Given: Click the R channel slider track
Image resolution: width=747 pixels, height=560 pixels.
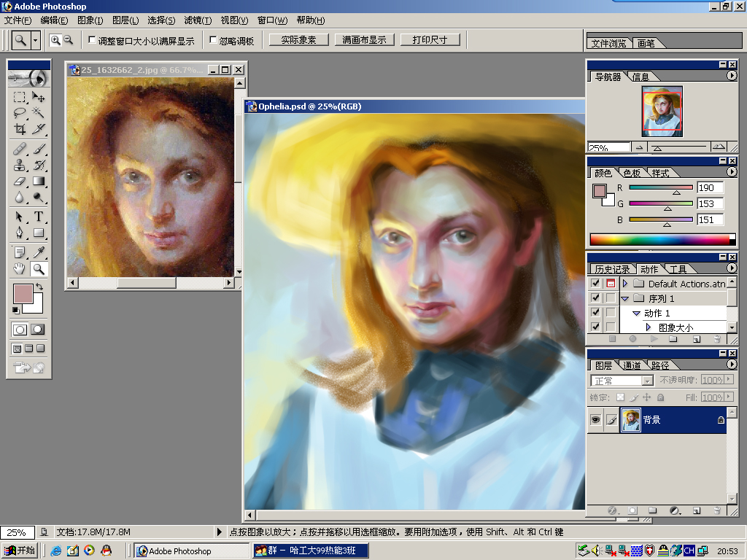Looking at the screenshot, I should pos(661,187).
